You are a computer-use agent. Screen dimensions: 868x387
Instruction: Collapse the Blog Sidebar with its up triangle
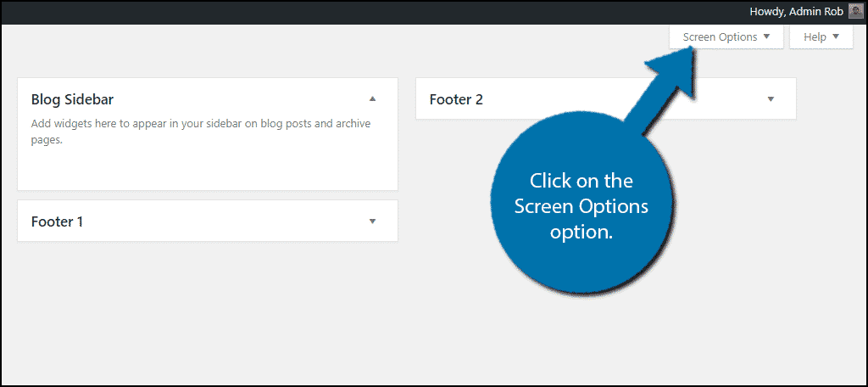pyautogui.click(x=373, y=99)
